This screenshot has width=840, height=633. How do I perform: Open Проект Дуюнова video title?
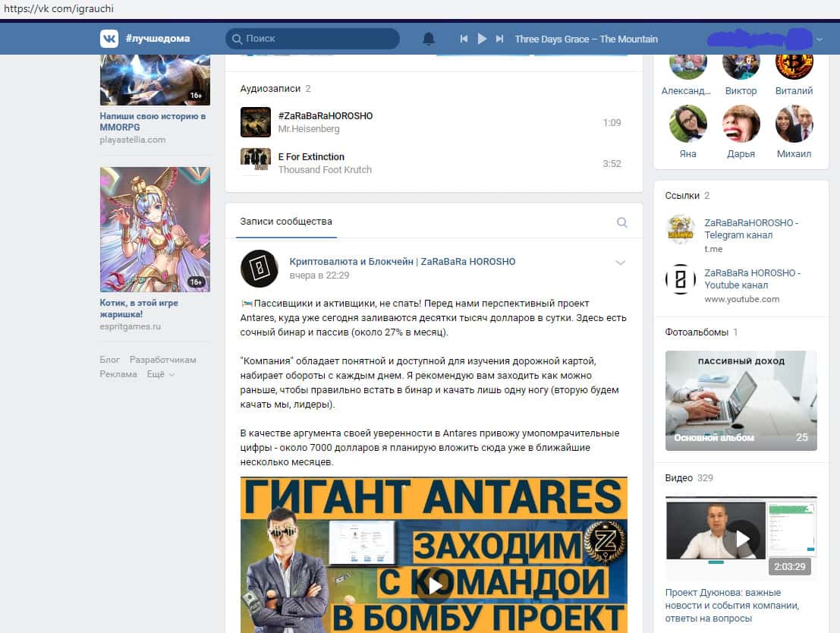click(x=731, y=606)
